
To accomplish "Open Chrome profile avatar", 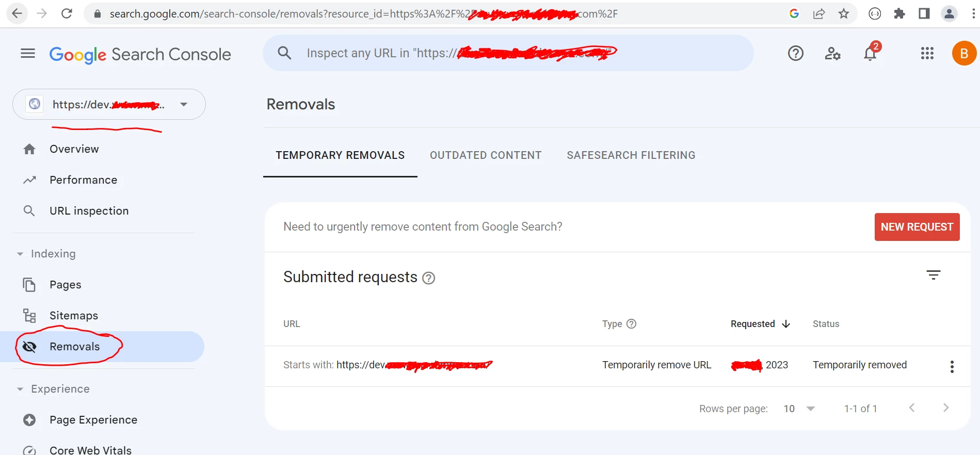I will point(949,13).
